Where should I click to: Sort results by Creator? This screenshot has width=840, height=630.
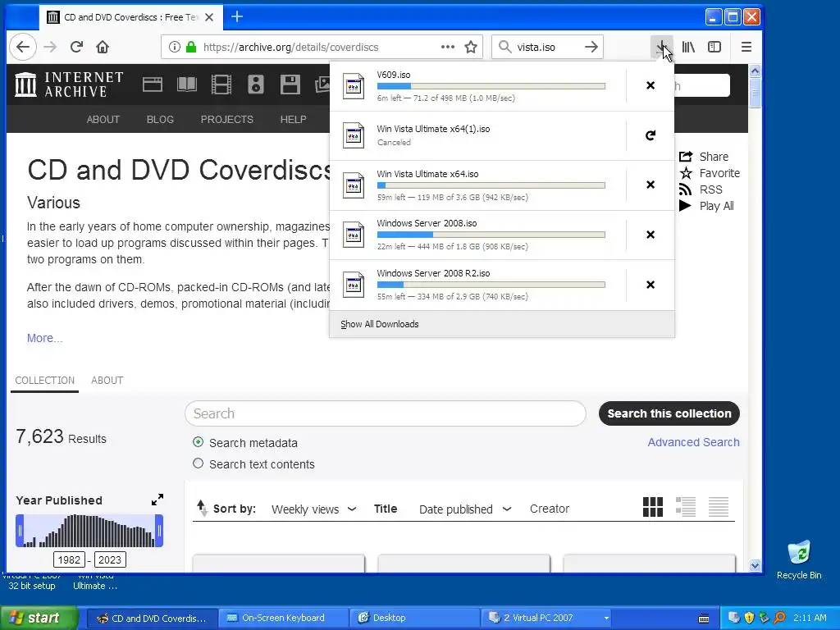[x=549, y=509]
